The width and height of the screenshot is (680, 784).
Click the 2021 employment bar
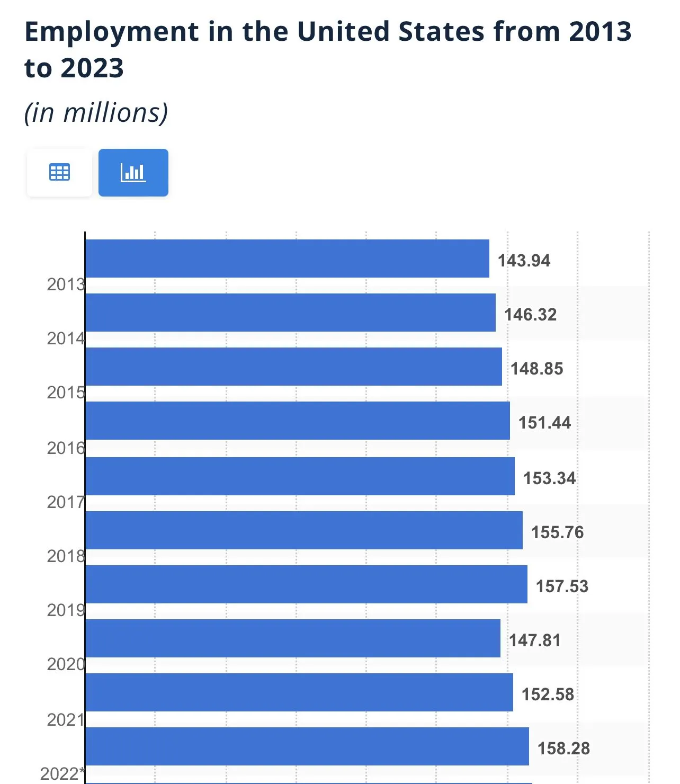pyautogui.click(x=299, y=692)
